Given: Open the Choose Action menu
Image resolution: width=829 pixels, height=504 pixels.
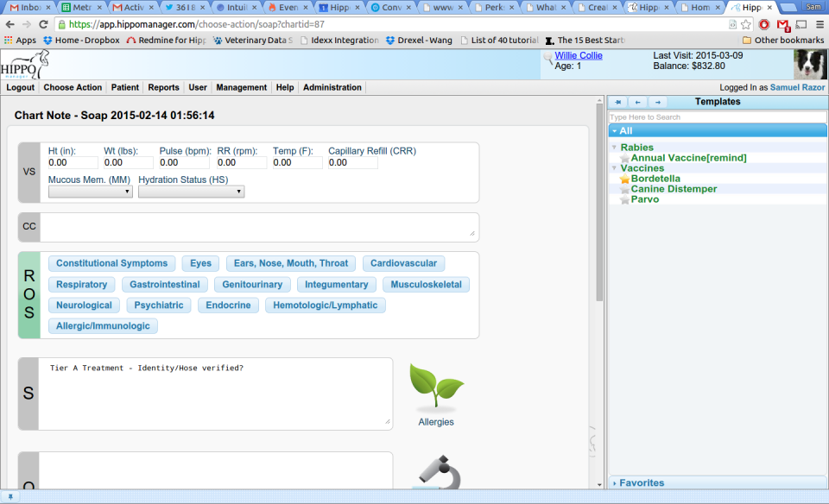Looking at the screenshot, I should [73, 88].
